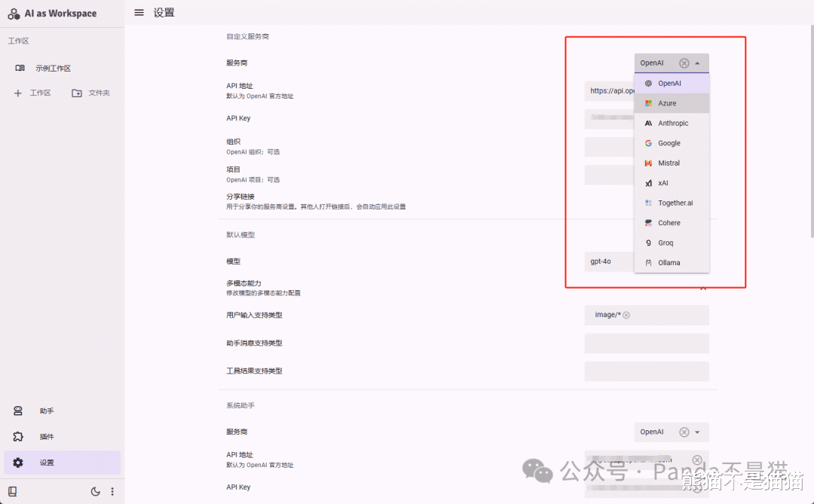The height and width of the screenshot is (504, 814).
Task: Select Together.ai from the provider list
Action: [672, 203]
